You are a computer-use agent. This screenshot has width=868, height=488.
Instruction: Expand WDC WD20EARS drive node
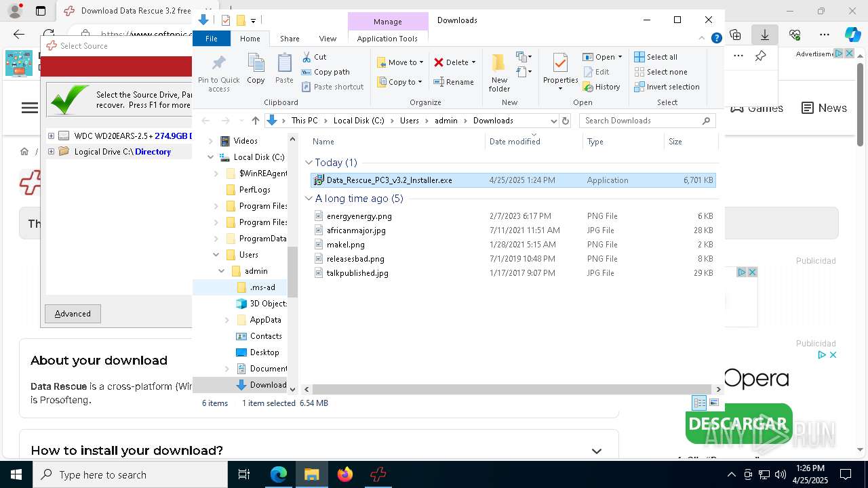(x=51, y=136)
